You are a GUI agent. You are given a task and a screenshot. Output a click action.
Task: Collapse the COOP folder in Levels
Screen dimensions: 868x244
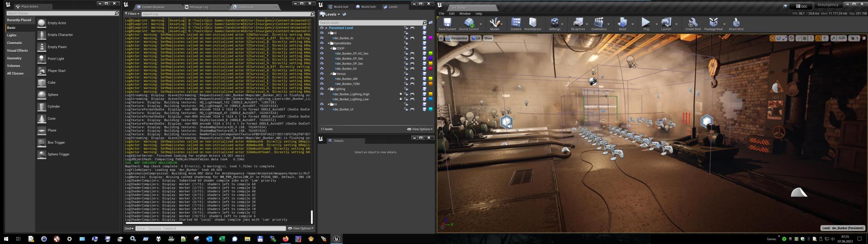click(331, 48)
